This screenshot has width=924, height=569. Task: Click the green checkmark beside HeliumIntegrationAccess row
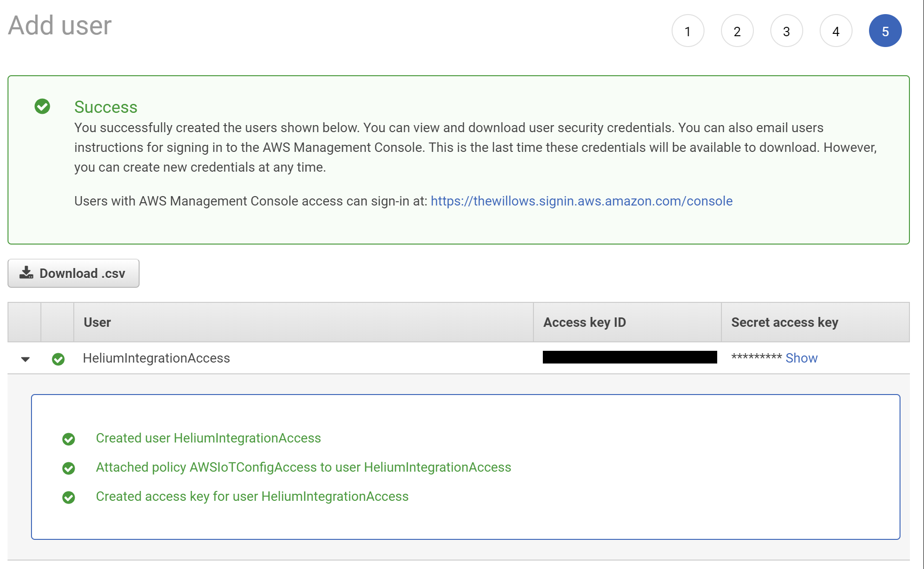coord(58,359)
